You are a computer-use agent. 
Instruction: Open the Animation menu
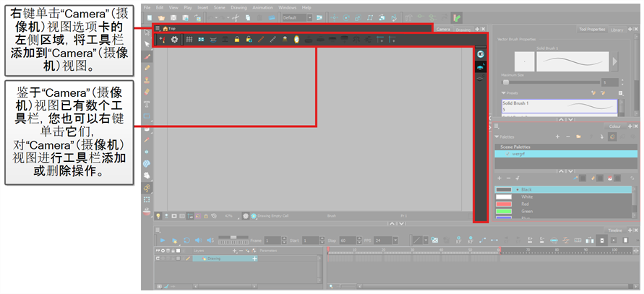262,7
